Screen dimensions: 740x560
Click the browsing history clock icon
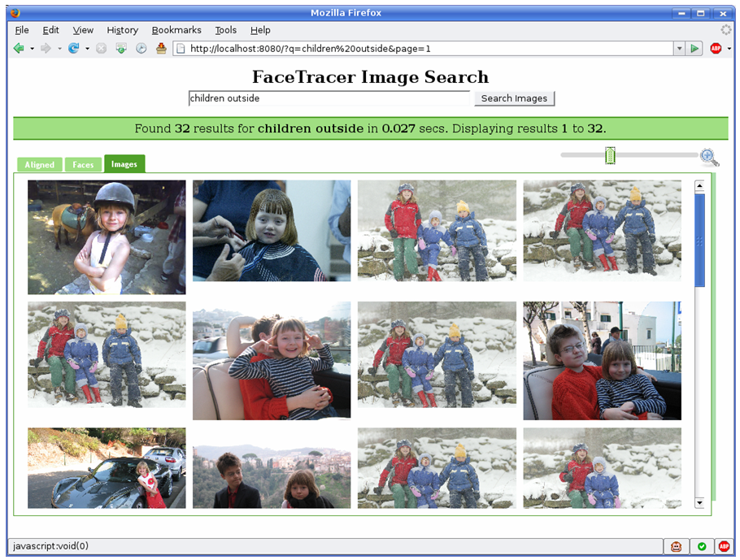141,49
